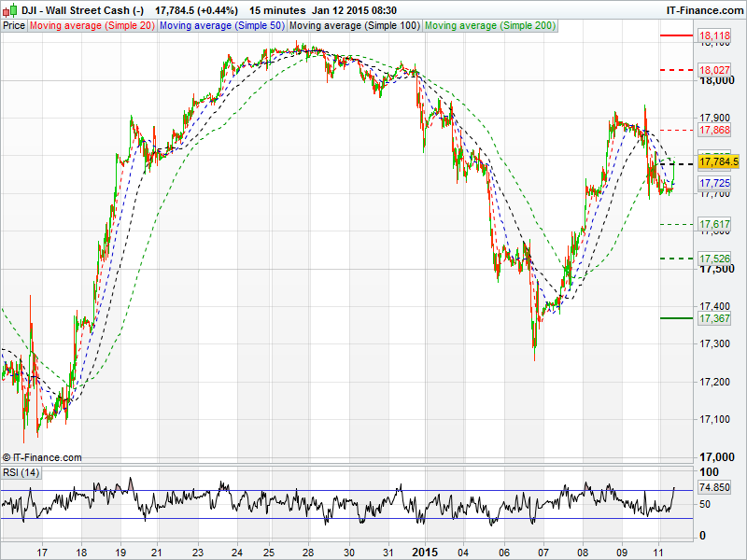Select Moving average (Simple 20) legend tab
This screenshot has width=747, height=560.
tap(92, 25)
